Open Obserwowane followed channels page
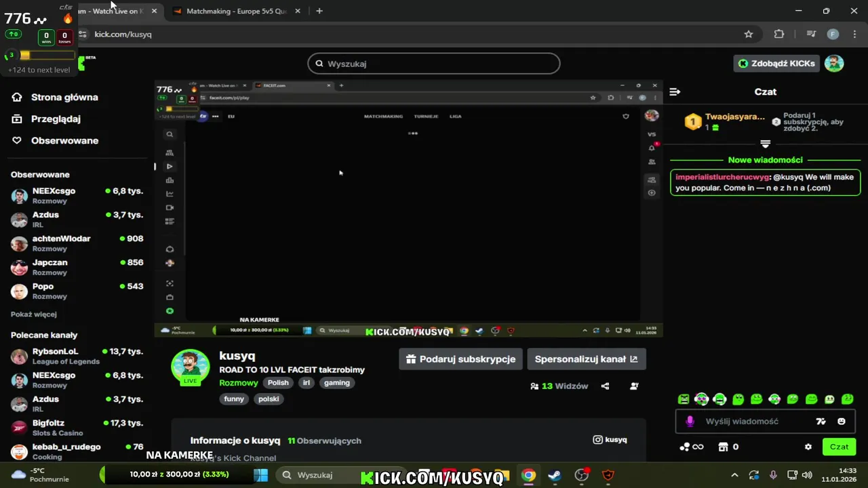This screenshot has width=868, height=488. coord(64,140)
